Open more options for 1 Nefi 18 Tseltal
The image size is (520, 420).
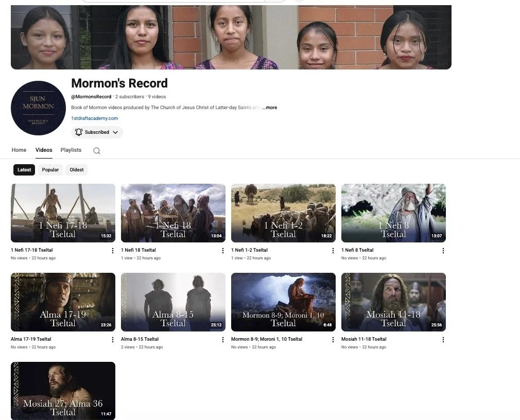click(223, 251)
